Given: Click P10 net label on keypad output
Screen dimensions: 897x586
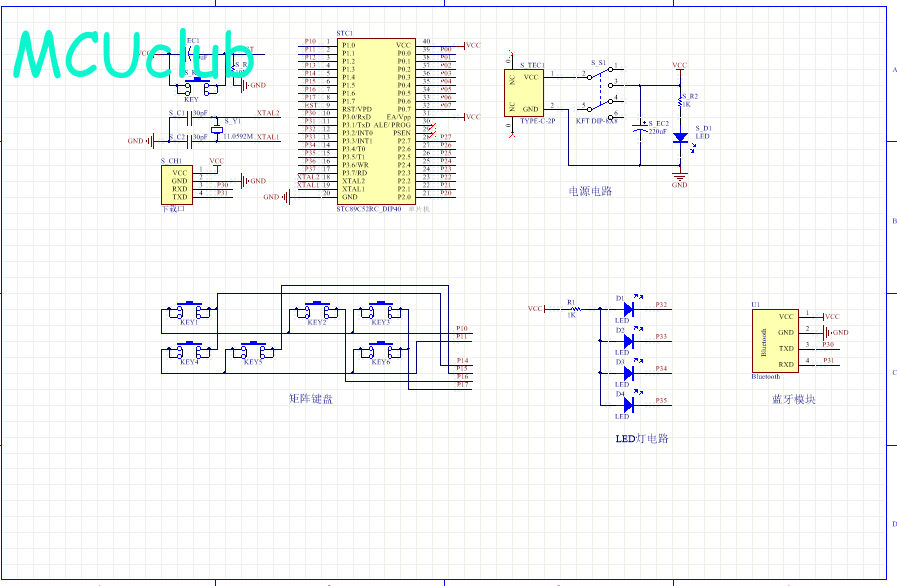Looking at the screenshot, I should pyautogui.click(x=462, y=329).
